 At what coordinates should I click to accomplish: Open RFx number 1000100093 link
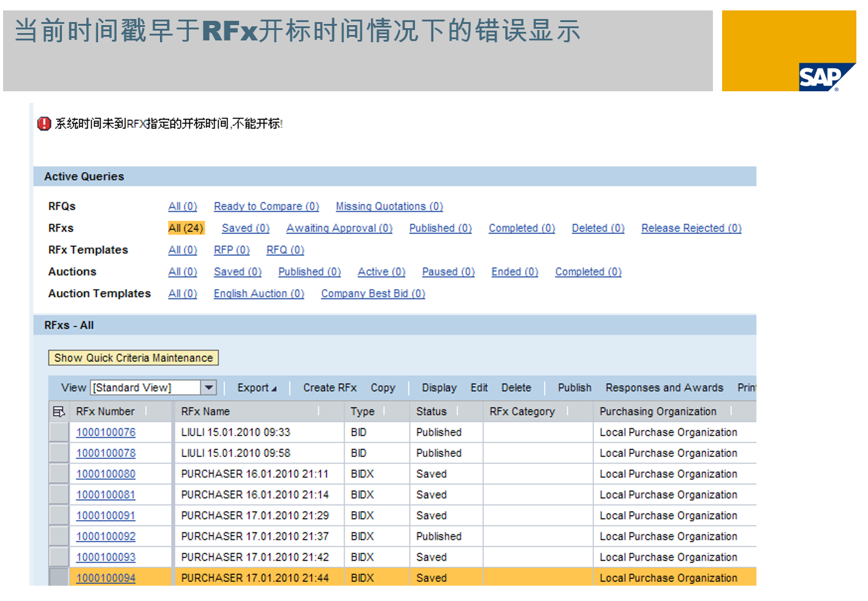click(106, 558)
